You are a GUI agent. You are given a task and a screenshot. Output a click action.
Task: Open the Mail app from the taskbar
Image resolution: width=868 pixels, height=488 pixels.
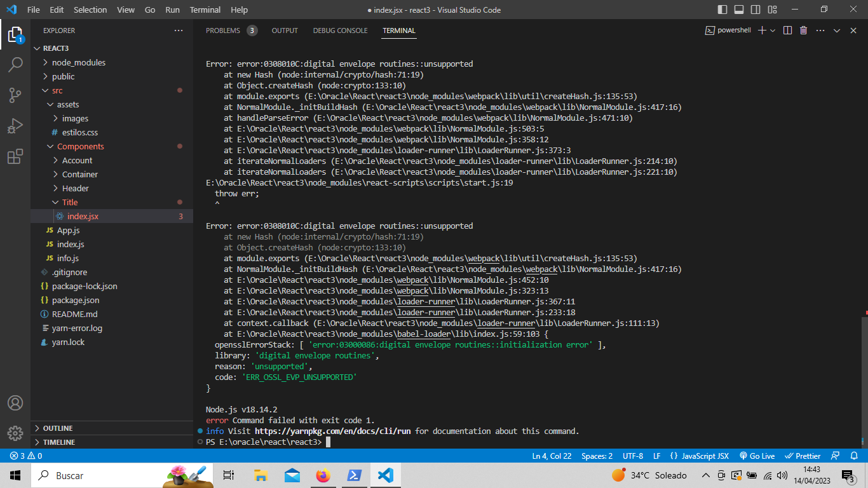(292, 475)
